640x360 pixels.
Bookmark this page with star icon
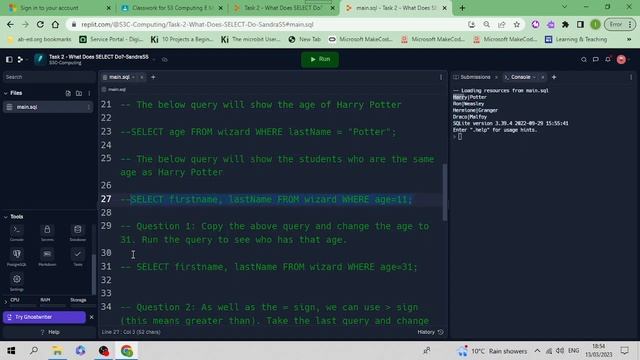tap(517, 24)
